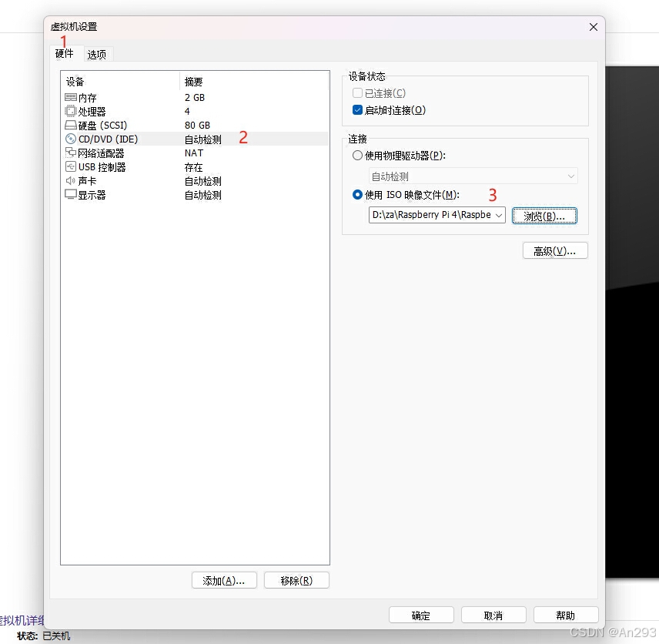The height and width of the screenshot is (644, 659).
Task: Switch to the 硬件 tab
Action: (65, 53)
